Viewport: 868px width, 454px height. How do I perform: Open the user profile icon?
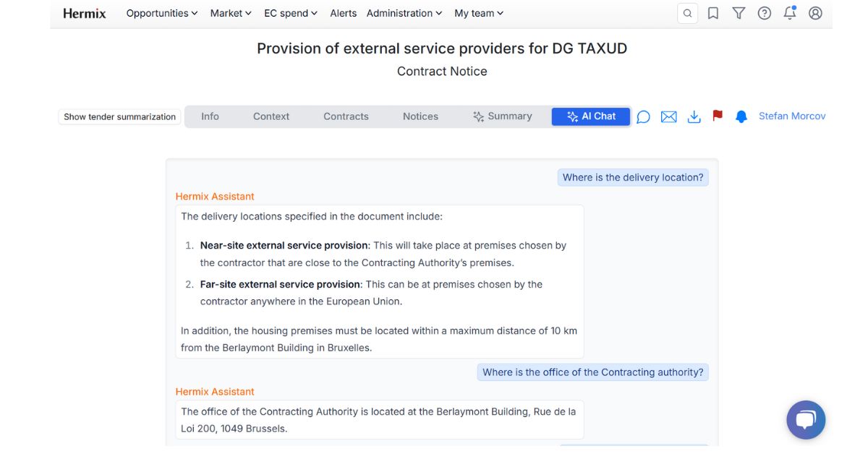[x=816, y=13]
